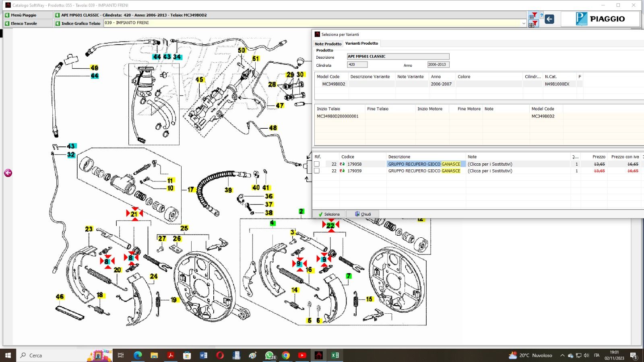Select highlighted part number 22 in diagram

click(x=330, y=225)
